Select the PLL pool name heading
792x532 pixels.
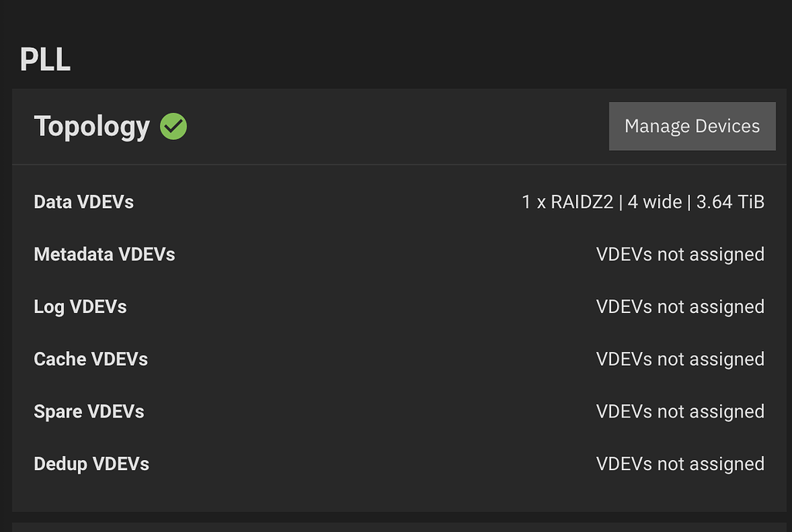(45, 60)
